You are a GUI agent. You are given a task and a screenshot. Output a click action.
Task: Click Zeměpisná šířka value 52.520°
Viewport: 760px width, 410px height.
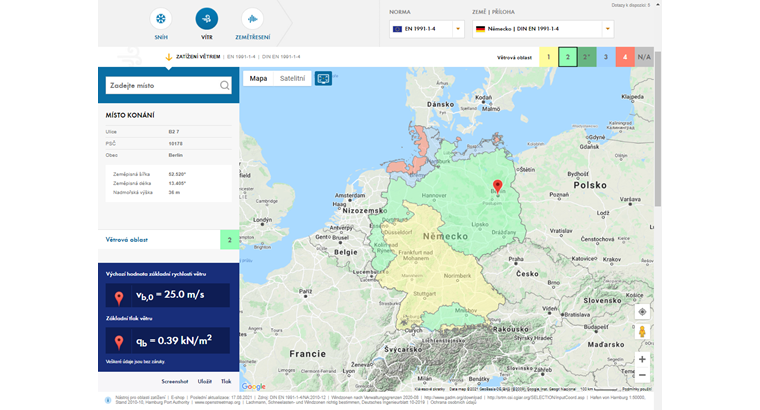coord(177,174)
